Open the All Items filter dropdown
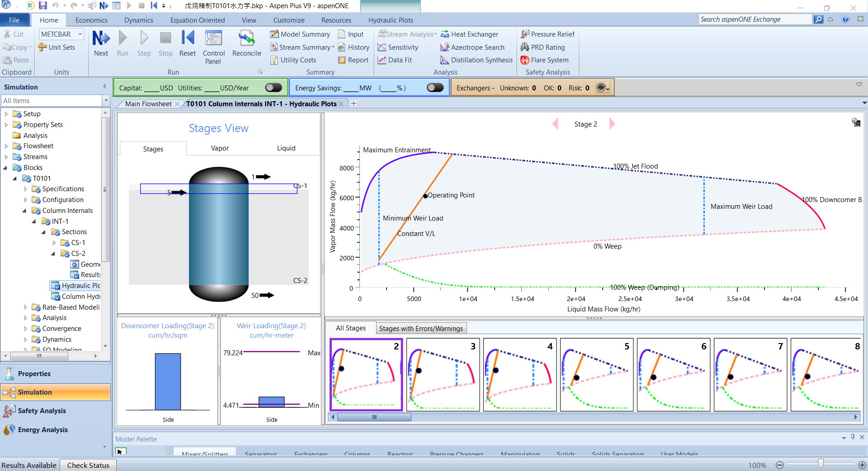Screen dimensions: 868x471 (106, 101)
